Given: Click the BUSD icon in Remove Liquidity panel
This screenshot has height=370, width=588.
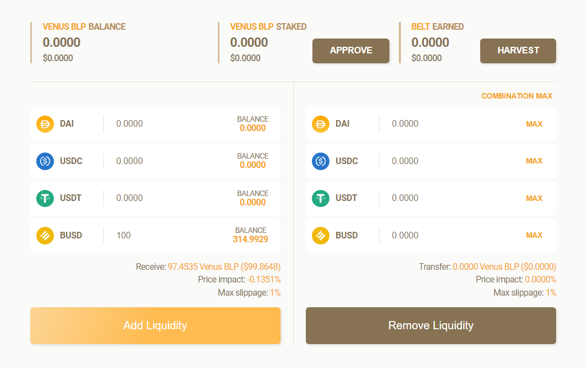Looking at the screenshot, I should click(321, 236).
